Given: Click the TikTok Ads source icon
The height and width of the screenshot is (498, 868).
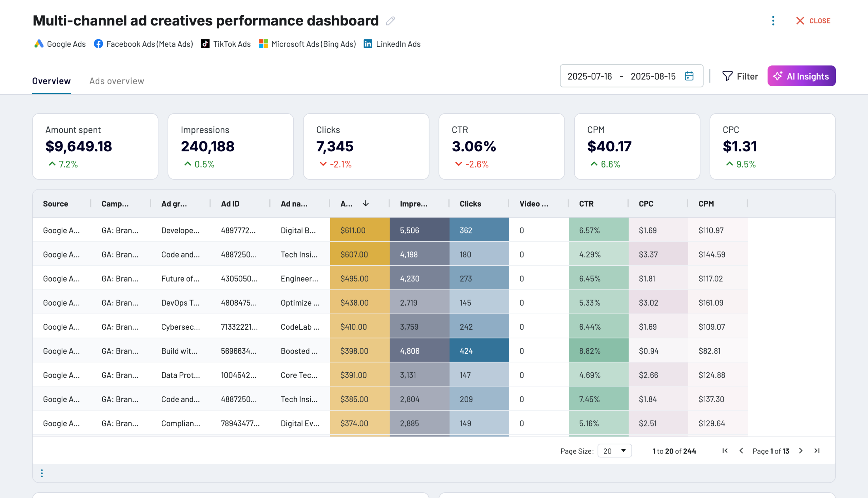Looking at the screenshot, I should click(205, 44).
